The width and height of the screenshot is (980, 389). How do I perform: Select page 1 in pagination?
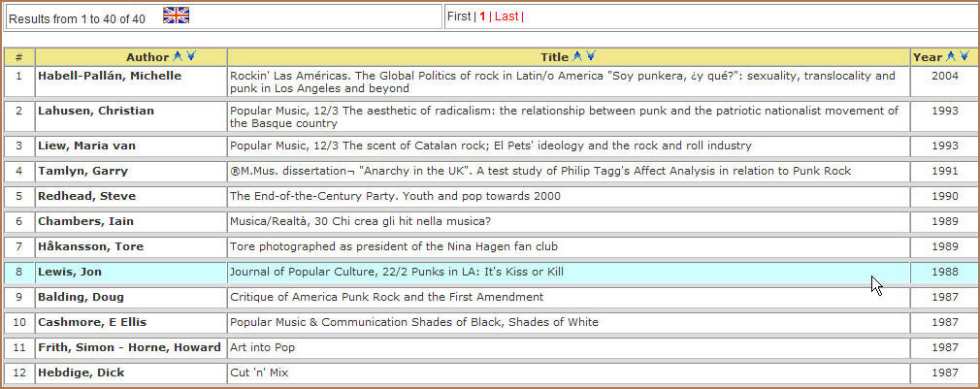click(x=482, y=16)
